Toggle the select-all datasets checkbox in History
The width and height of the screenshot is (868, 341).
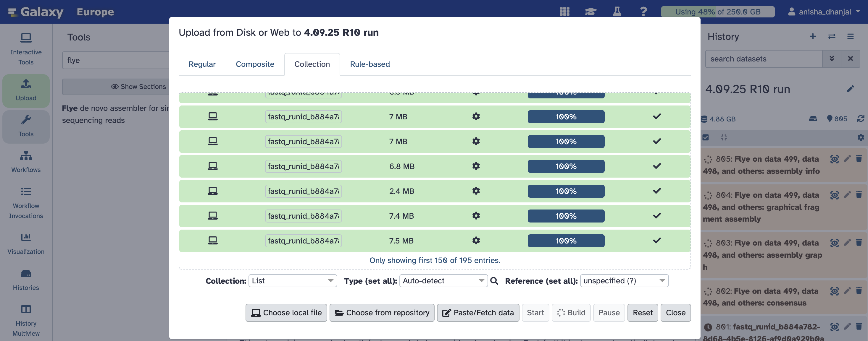pos(706,137)
